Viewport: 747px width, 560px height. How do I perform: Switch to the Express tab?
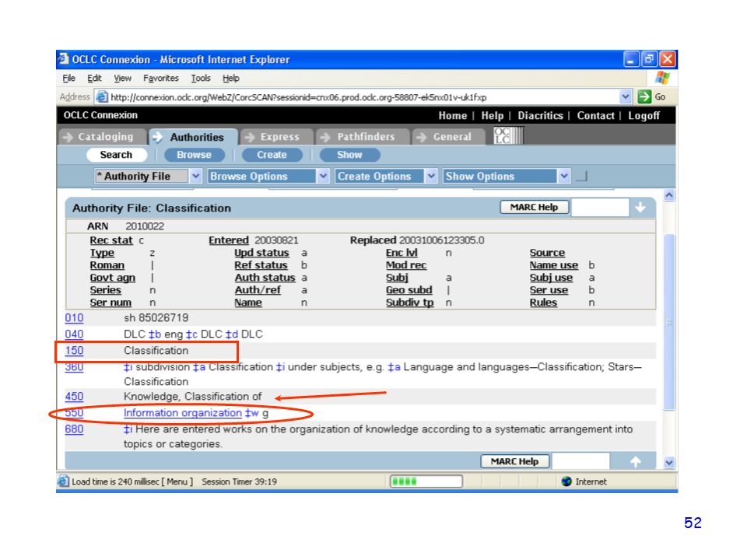coord(277,137)
